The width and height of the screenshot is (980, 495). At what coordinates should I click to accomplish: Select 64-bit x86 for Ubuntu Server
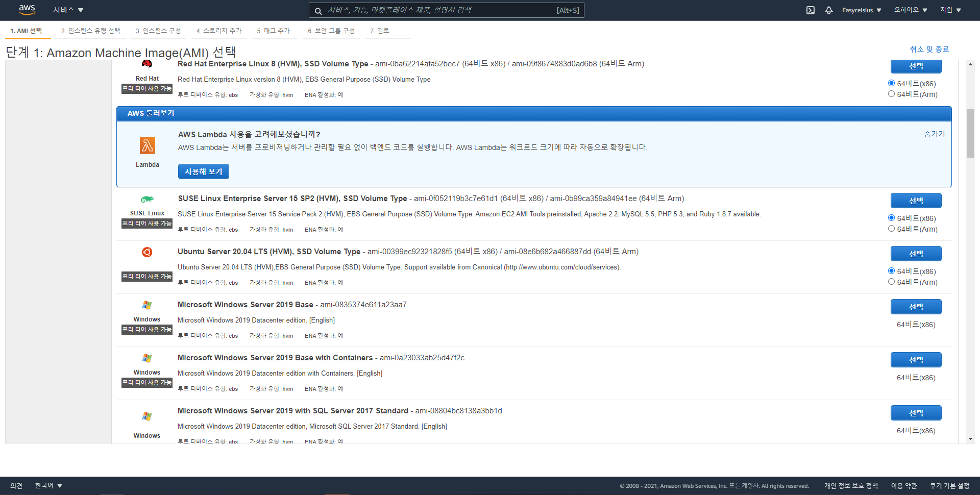891,271
